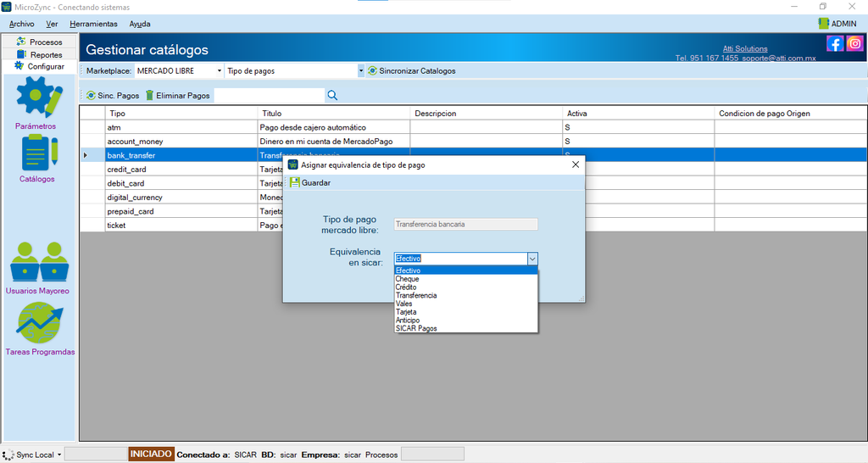Image resolution: width=868 pixels, height=463 pixels.
Task: Close the Asignar equivalencia dialog
Action: [576, 165]
